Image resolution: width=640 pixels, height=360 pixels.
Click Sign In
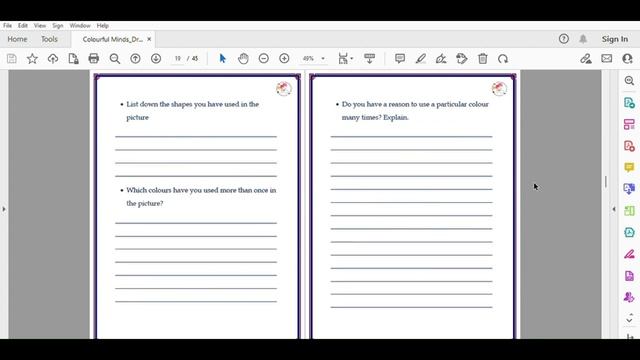(x=615, y=39)
